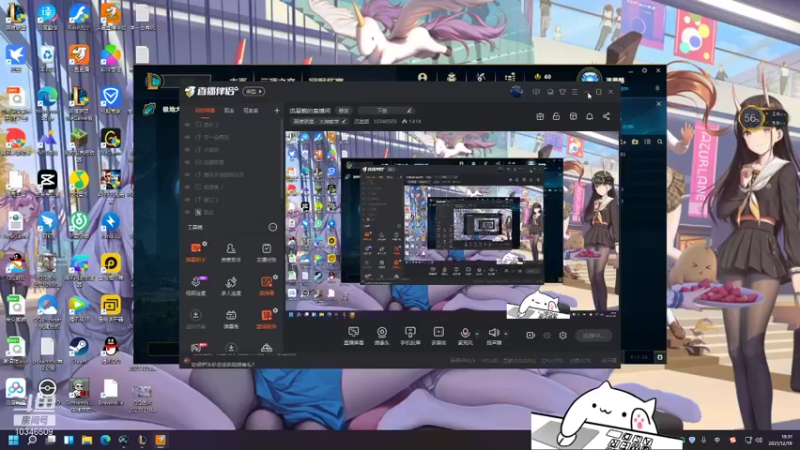Toggle visibility of the first source in list
The height and width of the screenshot is (450, 800).
(x=187, y=124)
